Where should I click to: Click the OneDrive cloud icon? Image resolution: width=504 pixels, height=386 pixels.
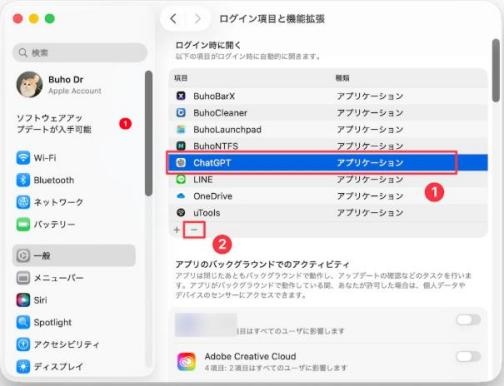point(181,196)
